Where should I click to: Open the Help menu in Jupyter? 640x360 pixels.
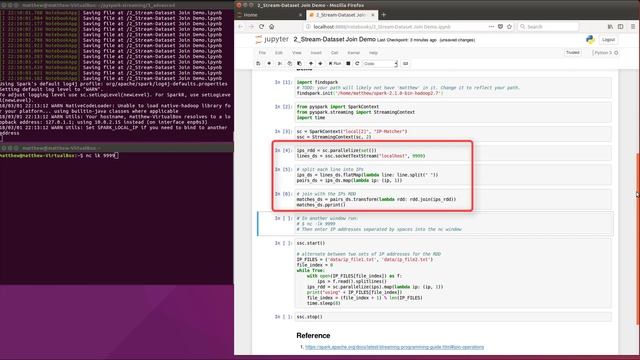point(373,53)
